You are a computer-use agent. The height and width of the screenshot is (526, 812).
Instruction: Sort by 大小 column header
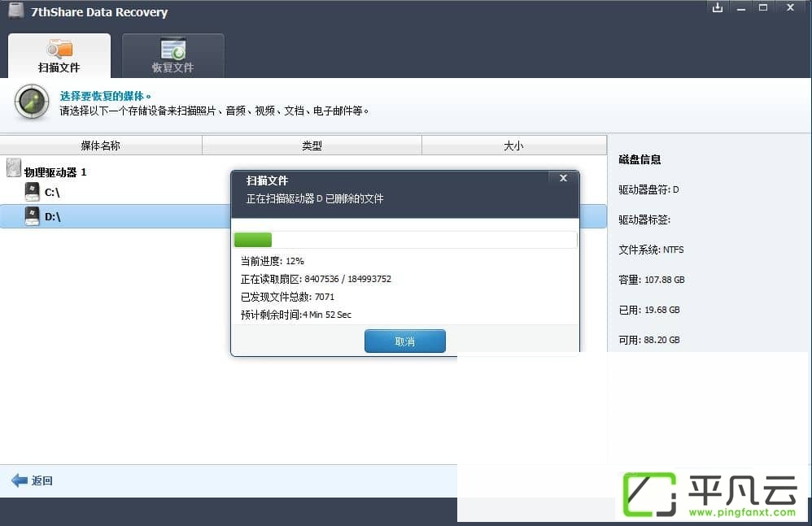coord(513,146)
